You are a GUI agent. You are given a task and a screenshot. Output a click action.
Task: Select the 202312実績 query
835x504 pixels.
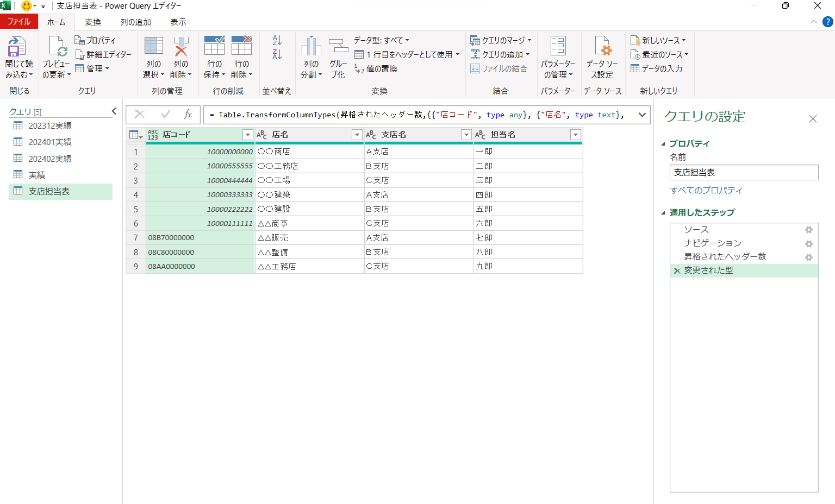61,125
